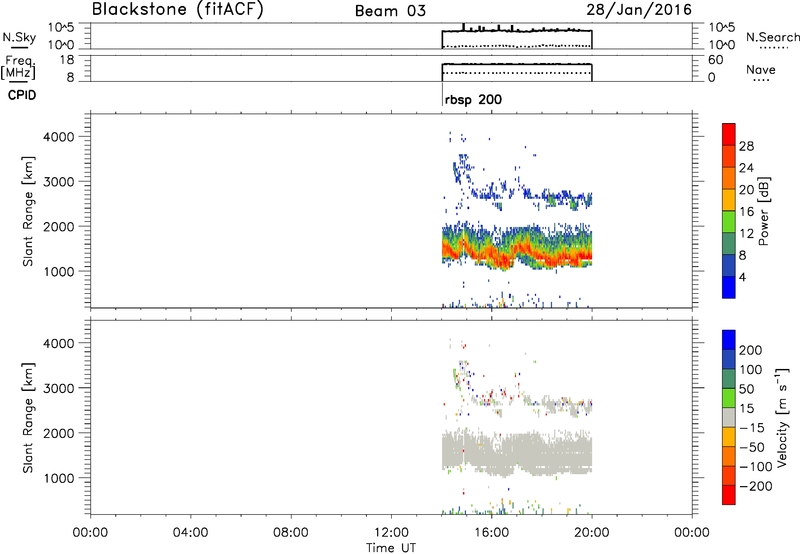Click the solid noise trace in top panel
Screen dimensions: 800x554
click(x=517, y=31)
